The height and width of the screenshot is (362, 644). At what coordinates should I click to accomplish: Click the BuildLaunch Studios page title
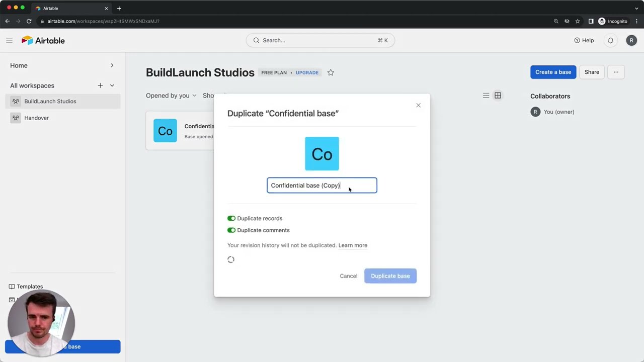200,72
